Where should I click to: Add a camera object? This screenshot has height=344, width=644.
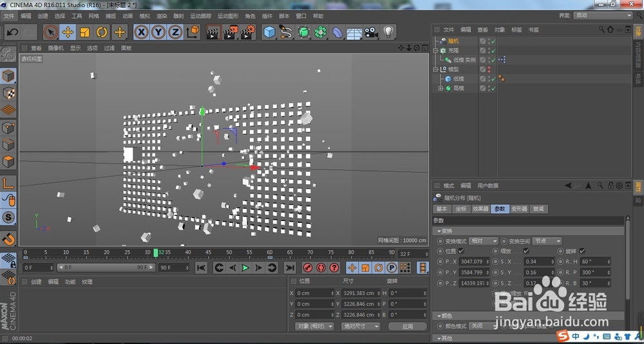372,32
